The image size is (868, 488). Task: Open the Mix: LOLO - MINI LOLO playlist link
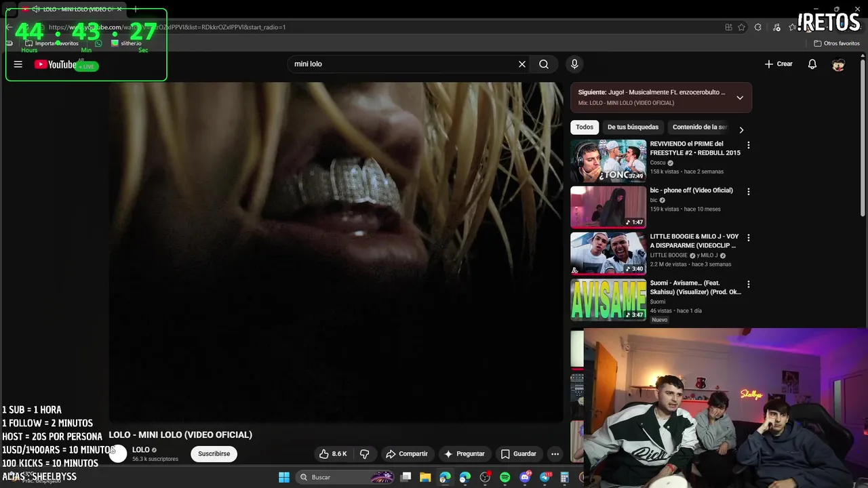tap(626, 103)
